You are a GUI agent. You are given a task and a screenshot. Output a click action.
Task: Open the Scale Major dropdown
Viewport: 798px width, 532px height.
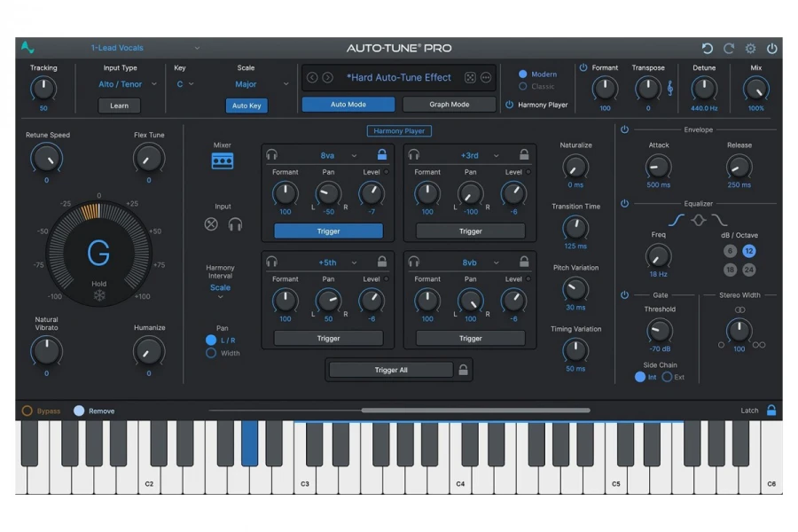[x=261, y=84]
